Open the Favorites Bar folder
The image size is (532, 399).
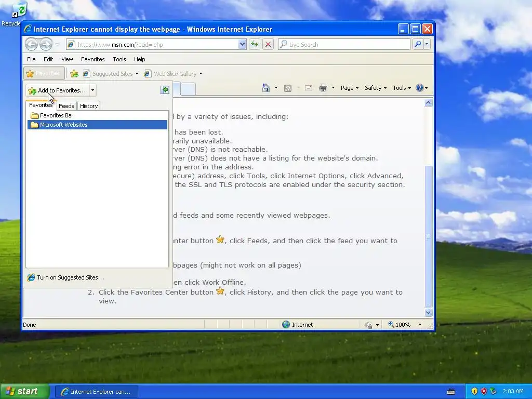pos(97,115)
